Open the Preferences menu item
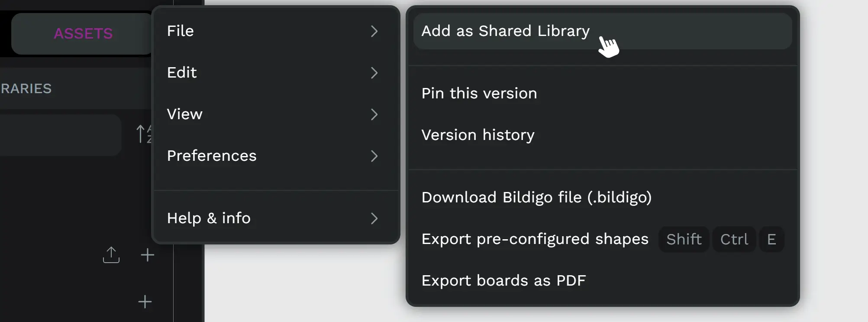Image resolution: width=868 pixels, height=322 pixels. [x=212, y=156]
